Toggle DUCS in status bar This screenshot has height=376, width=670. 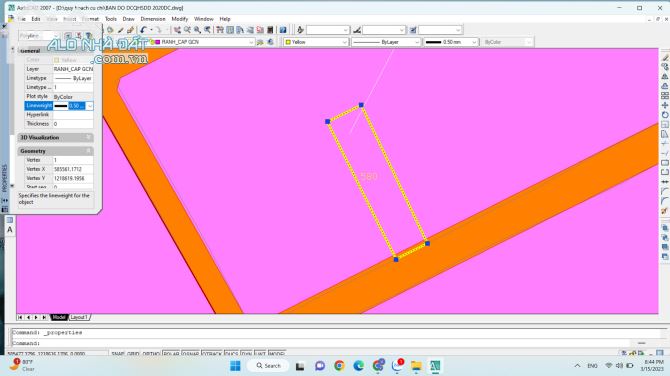231,354
